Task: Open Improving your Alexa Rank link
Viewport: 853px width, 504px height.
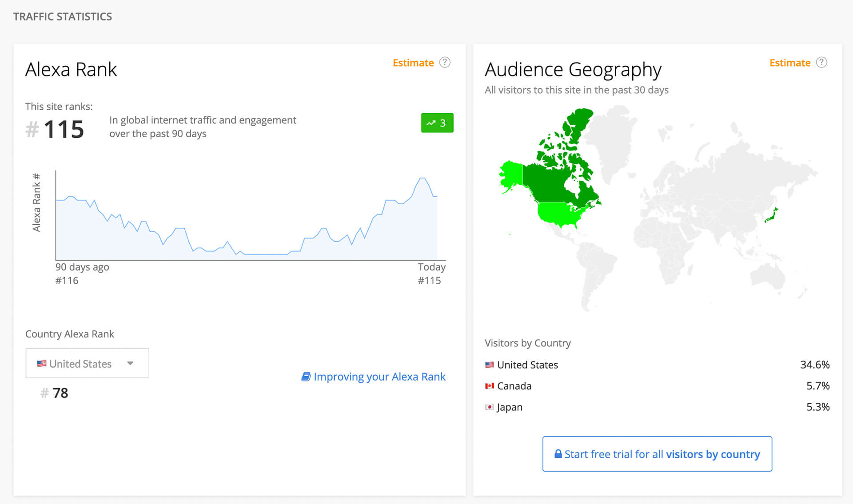Action: pyautogui.click(x=379, y=377)
